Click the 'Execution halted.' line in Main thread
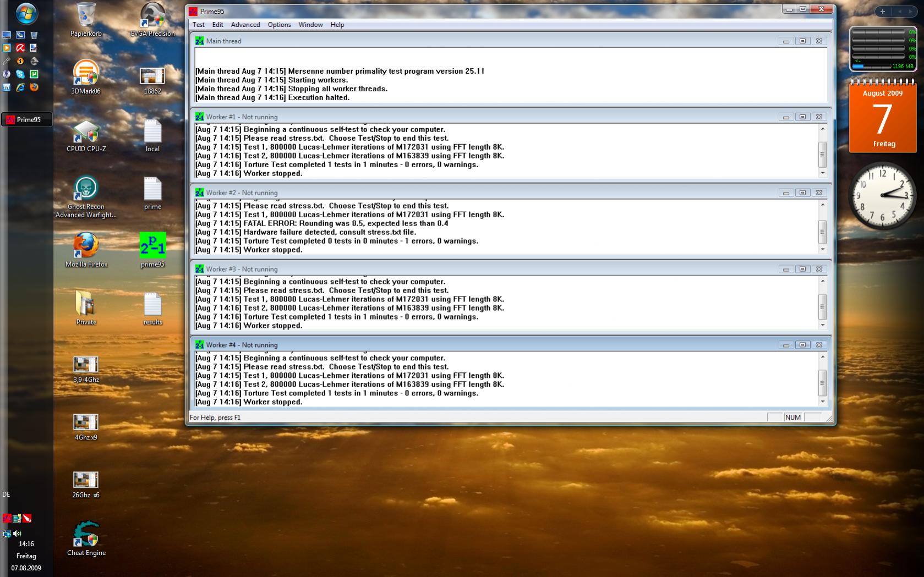 [x=272, y=97]
